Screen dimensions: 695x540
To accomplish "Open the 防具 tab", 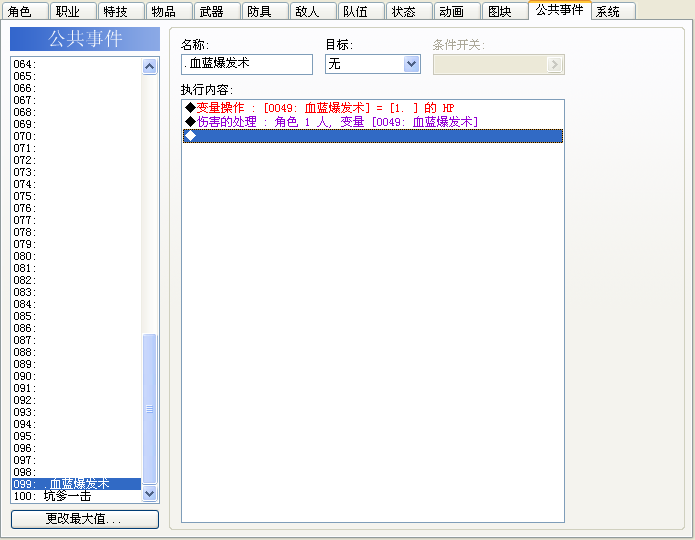I will 265,11.
